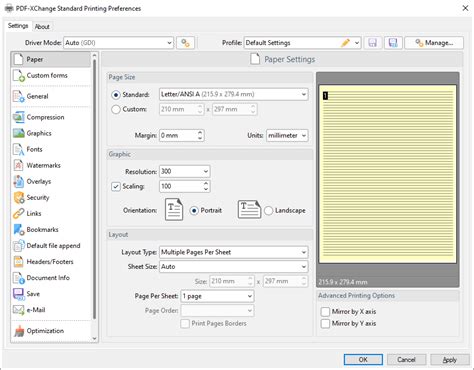Click the Scaling value stepper arrows
This screenshot has width=474, height=370.
pyautogui.click(x=206, y=186)
